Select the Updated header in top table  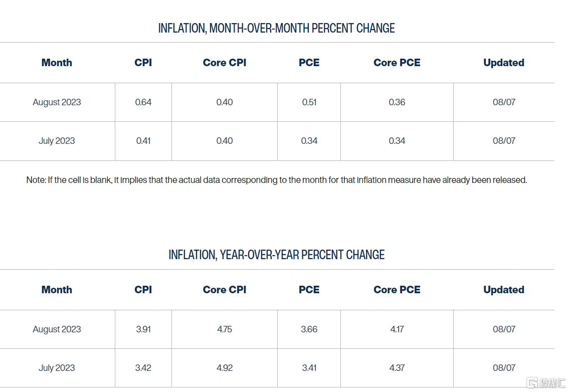[x=504, y=63]
